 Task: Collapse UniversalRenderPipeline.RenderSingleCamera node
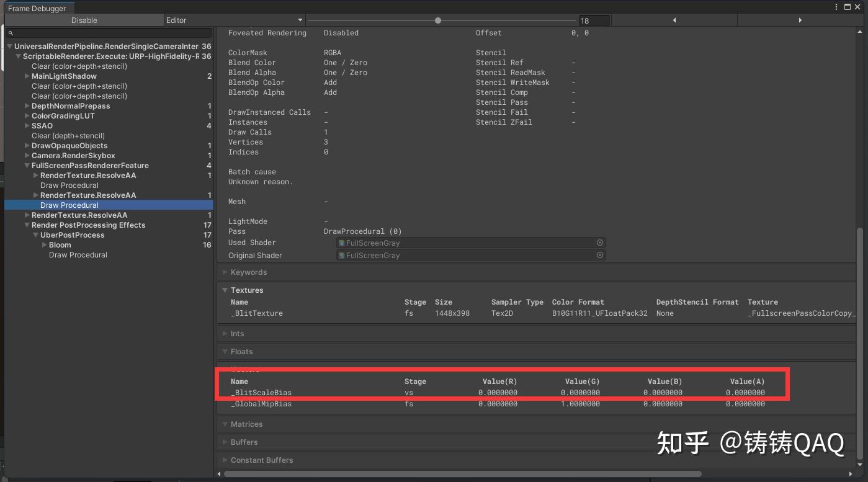9,47
